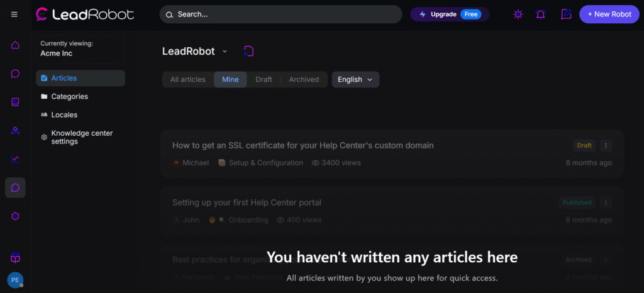Click the LeadRobot logo
The height and width of the screenshot is (293, 644).
[85, 14]
